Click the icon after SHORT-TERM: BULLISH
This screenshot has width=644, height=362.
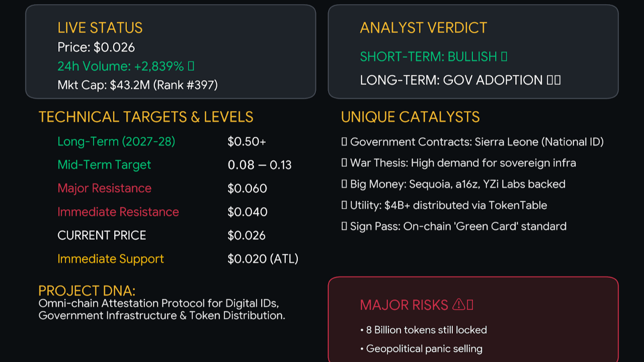point(504,57)
